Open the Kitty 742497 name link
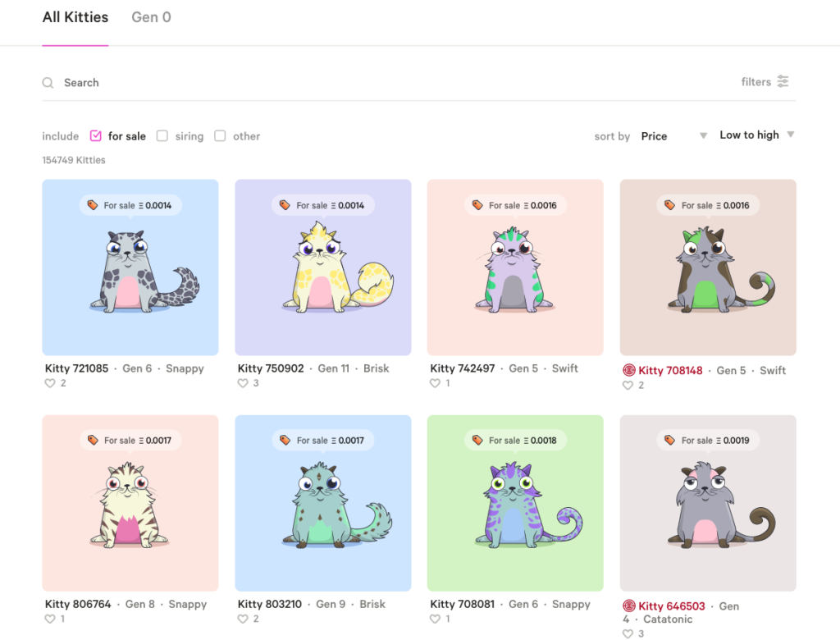This screenshot has height=640, width=840. click(463, 368)
